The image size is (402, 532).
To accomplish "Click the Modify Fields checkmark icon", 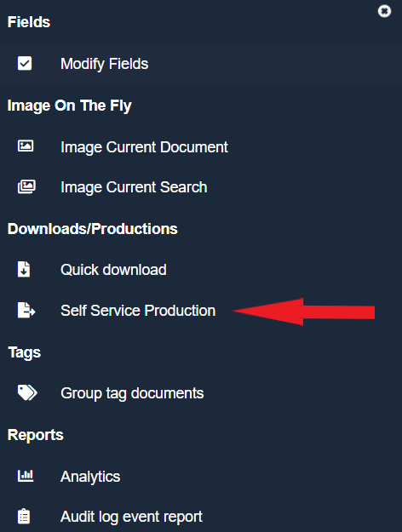I will click(25, 64).
